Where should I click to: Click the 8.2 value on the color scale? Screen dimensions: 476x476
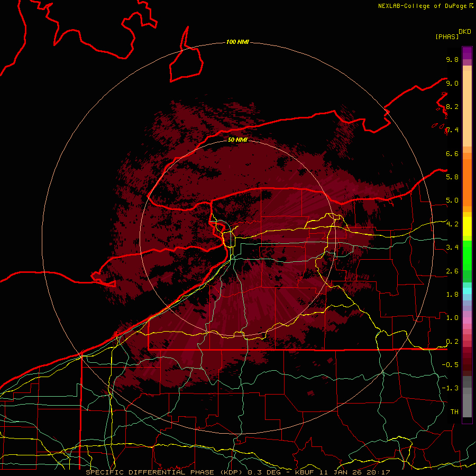point(452,106)
